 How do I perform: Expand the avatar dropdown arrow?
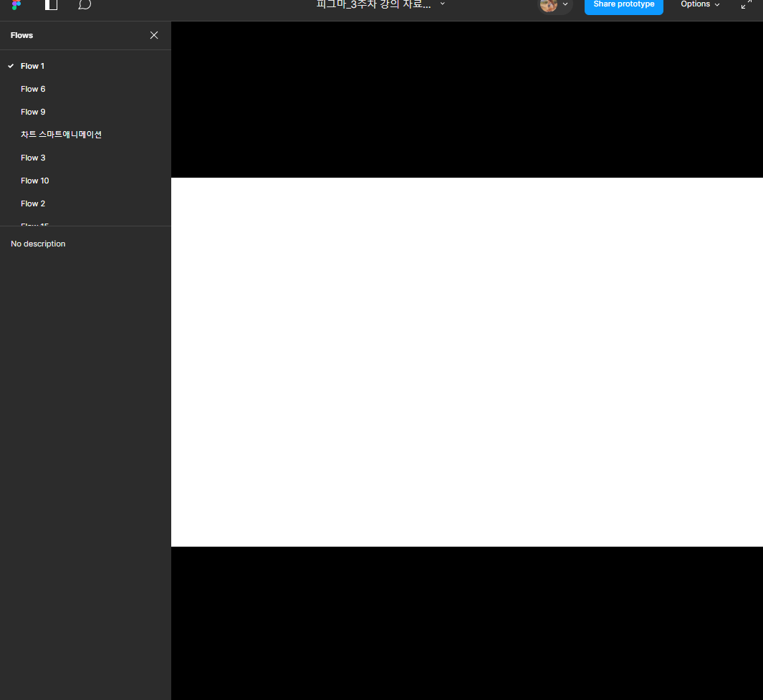(x=565, y=4)
